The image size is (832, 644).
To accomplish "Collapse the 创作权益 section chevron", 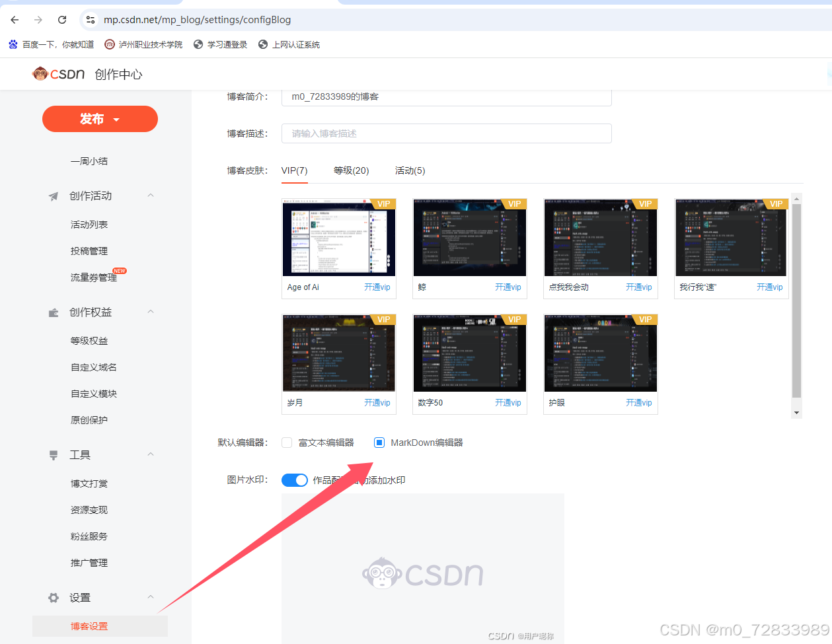I will point(151,312).
